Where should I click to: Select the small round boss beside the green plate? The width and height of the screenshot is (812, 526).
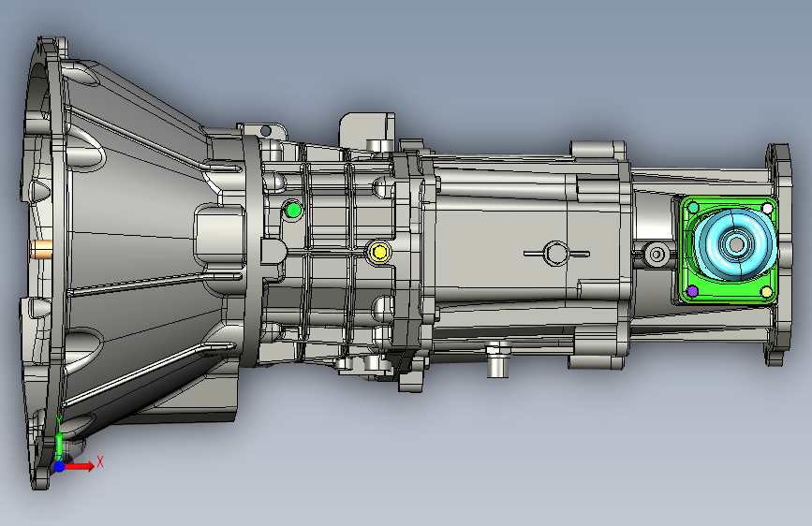tap(657, 255)
